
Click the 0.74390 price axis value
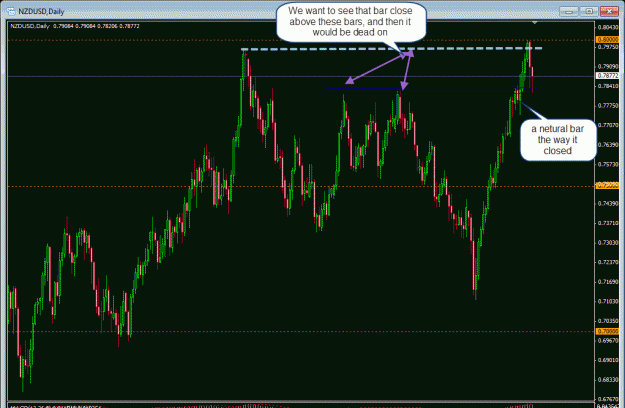607,204
